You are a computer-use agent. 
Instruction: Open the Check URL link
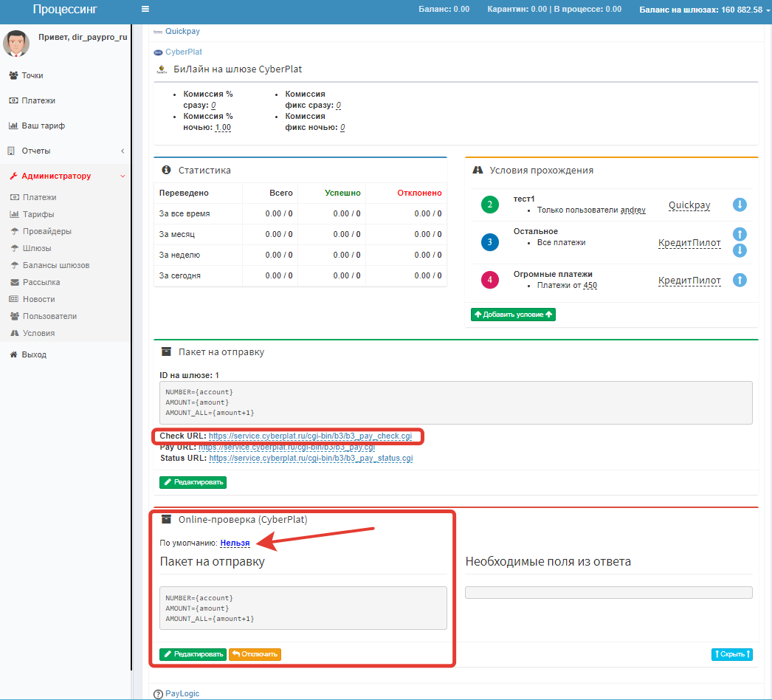click(310, 436)
